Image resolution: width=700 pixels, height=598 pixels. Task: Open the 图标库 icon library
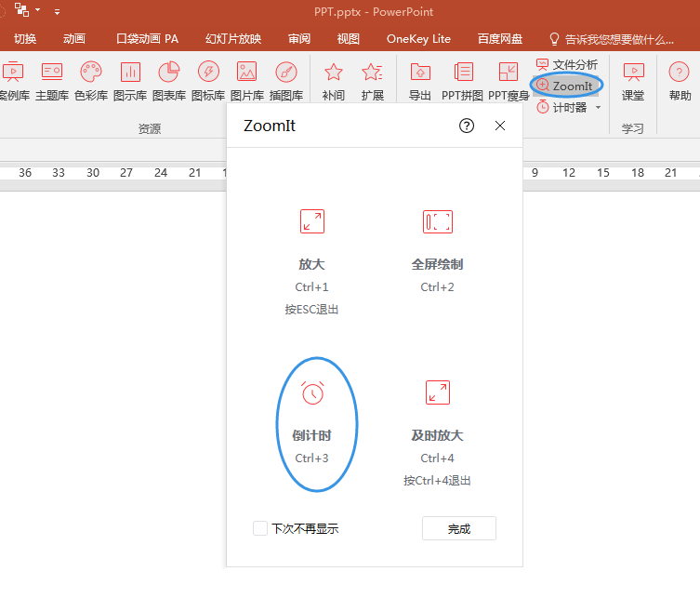(x=208, y=80)
